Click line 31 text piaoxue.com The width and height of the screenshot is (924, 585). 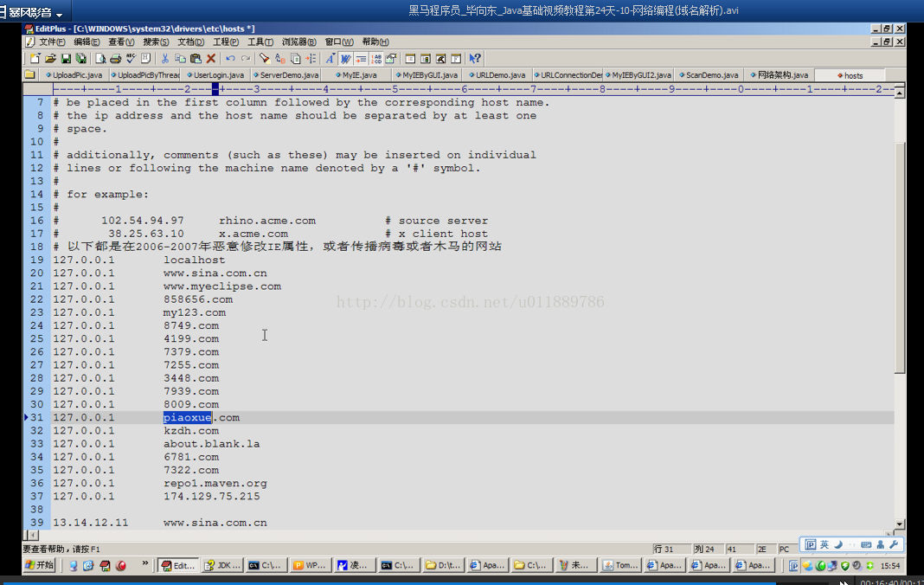pos(202,417)
